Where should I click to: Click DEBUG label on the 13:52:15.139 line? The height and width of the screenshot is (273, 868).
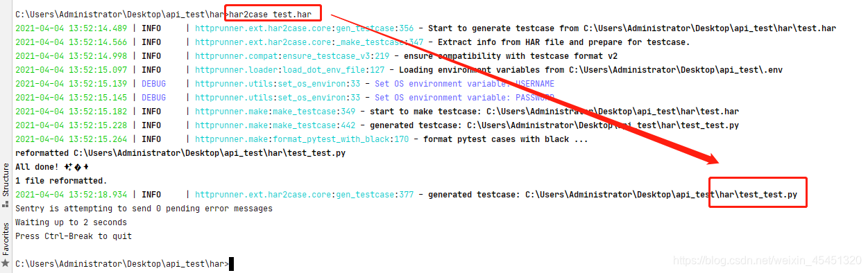click(x=154, y=84)
